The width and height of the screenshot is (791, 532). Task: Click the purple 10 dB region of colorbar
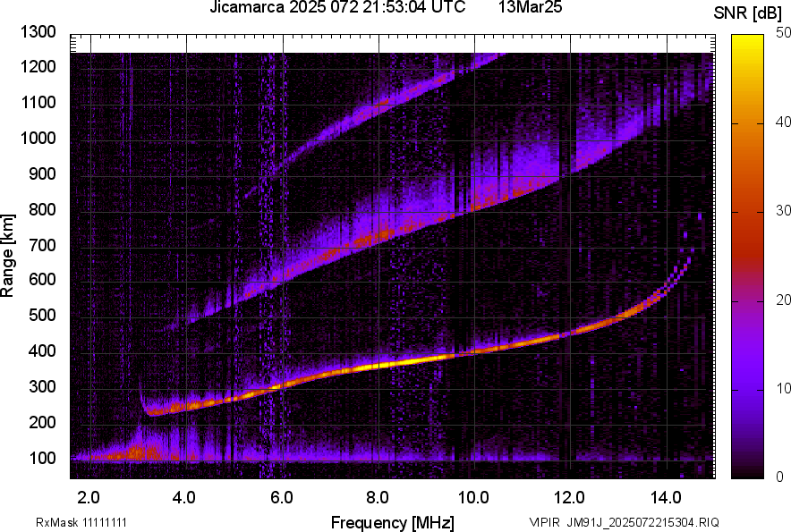pyautogui.click(x=747, y=389)
